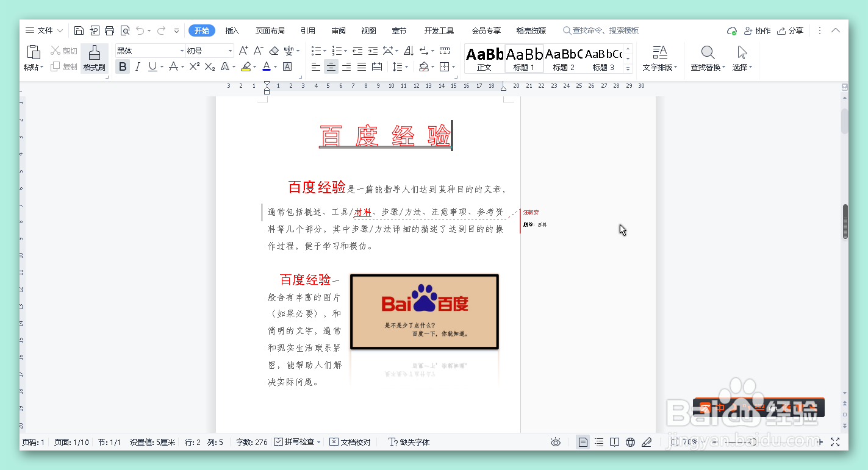Increase font size with A+ icon
The width and height of the screenshot is (868, 470).
click(x=243, y=51)
